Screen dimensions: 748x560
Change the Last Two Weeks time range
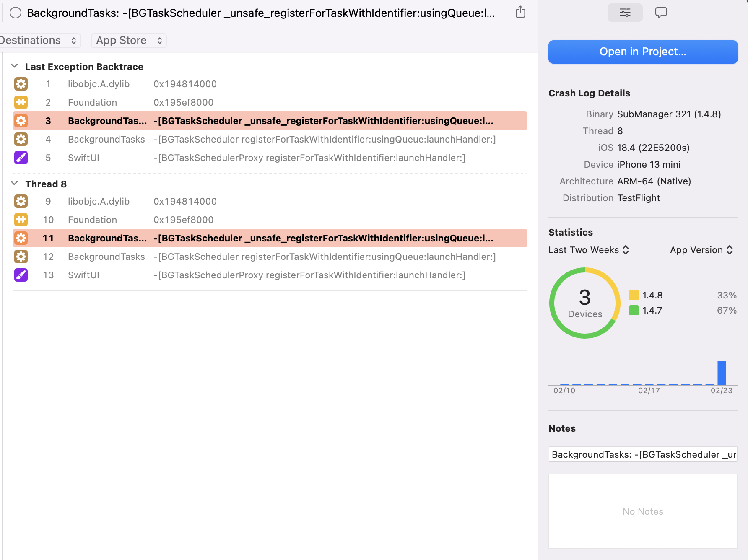point(589,250)
